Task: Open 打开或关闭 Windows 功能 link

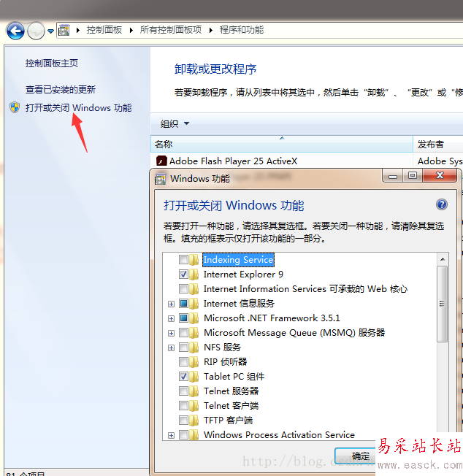Action: 78,108
